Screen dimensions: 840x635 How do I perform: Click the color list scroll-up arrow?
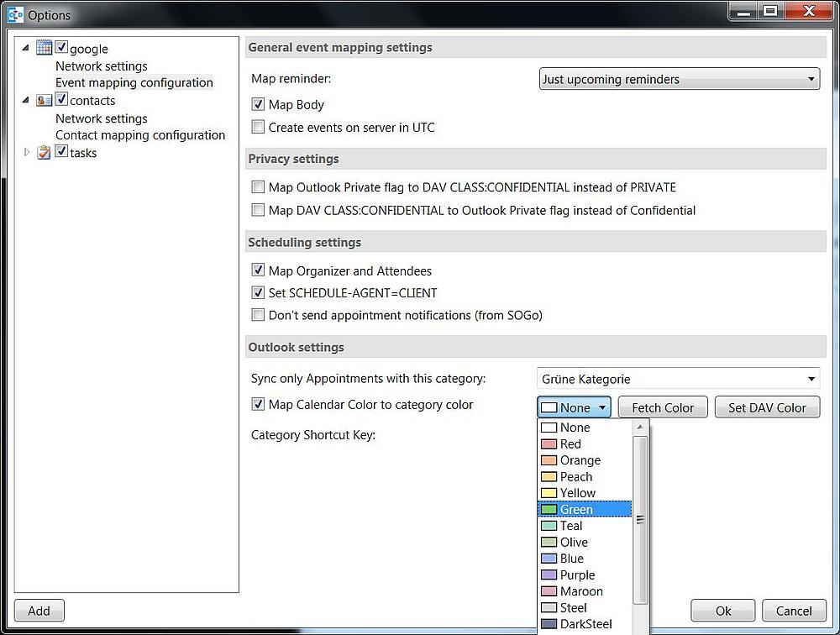[x=640, y=427]
